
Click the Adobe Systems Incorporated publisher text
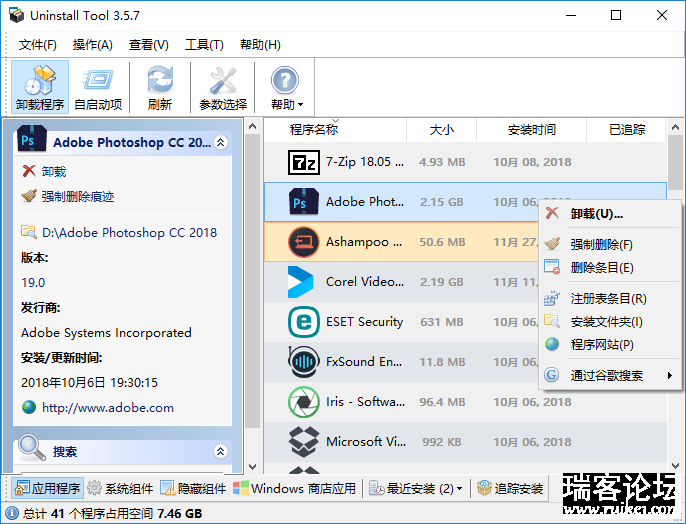[106, 333]
